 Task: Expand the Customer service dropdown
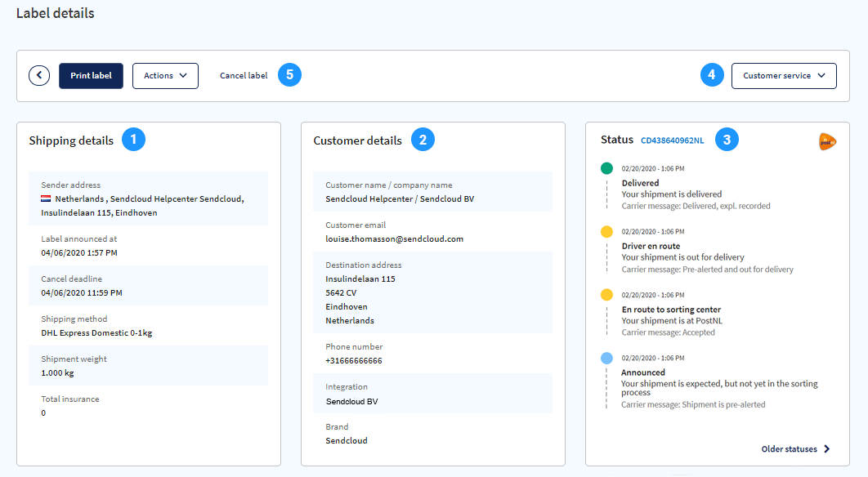coord(784,76)
